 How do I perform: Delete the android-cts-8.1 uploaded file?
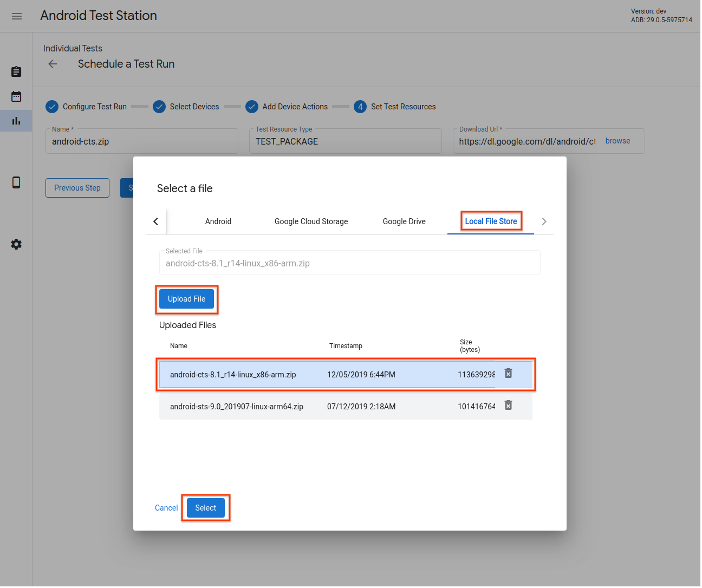coord(508,373)
